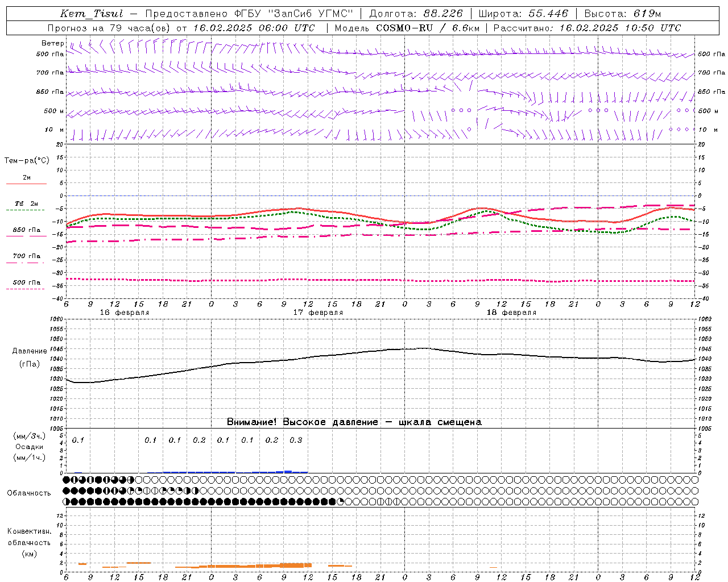Click the station name Kem_Tisul in header
The image size is (728, 582).
coord(92,14)
